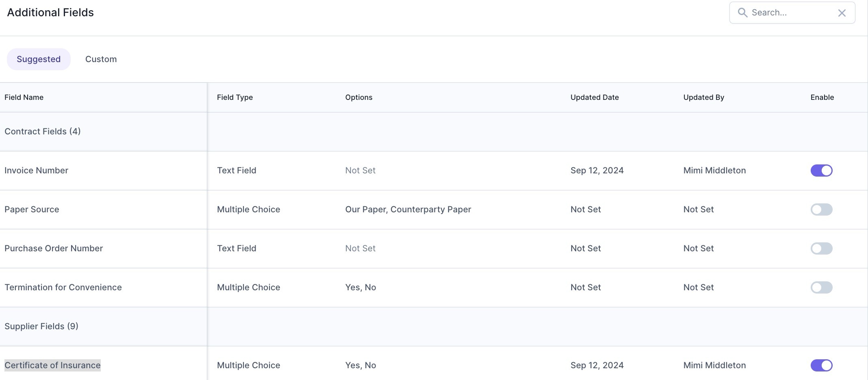Select the Paper Source field name
The height and width of the screenshot is (380, 868).
coord(32,209)
